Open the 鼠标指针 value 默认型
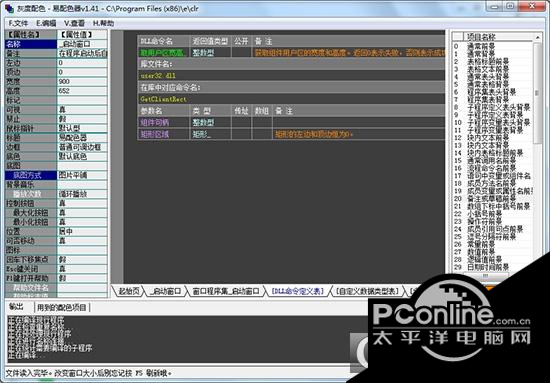The image size is (550, 383). pyautogui.click(x=82, y=128)
